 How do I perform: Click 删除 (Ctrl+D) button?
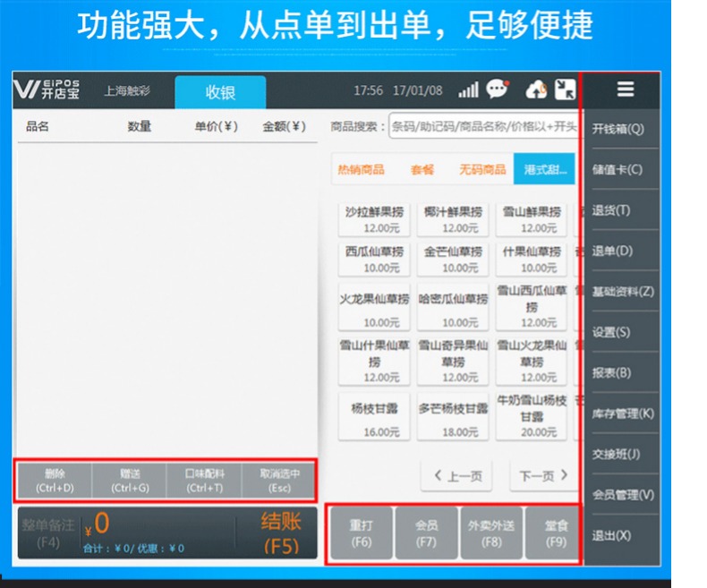pyautogui.click(x=55, y=481)
